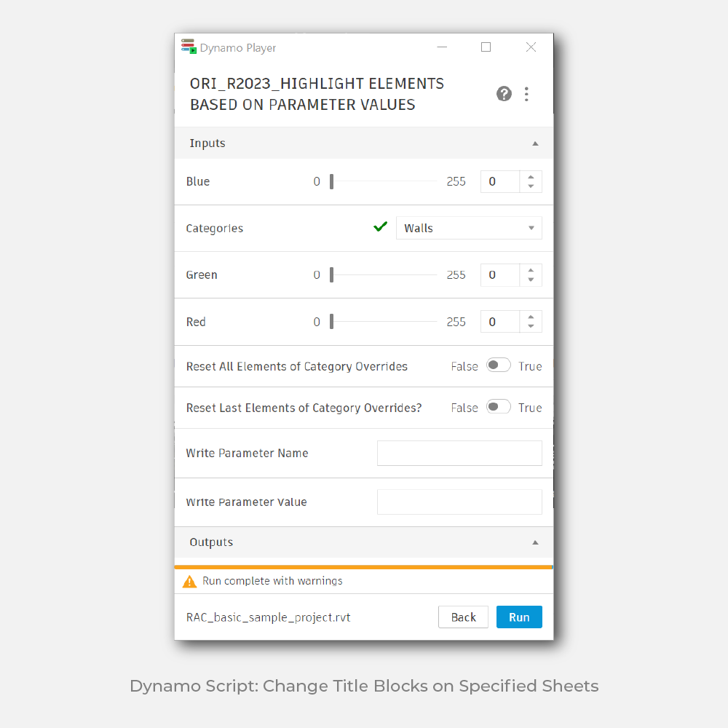Minimize the Dynamo Player window
The height and width of the screenshot is (728, 728).
(442, 47)
